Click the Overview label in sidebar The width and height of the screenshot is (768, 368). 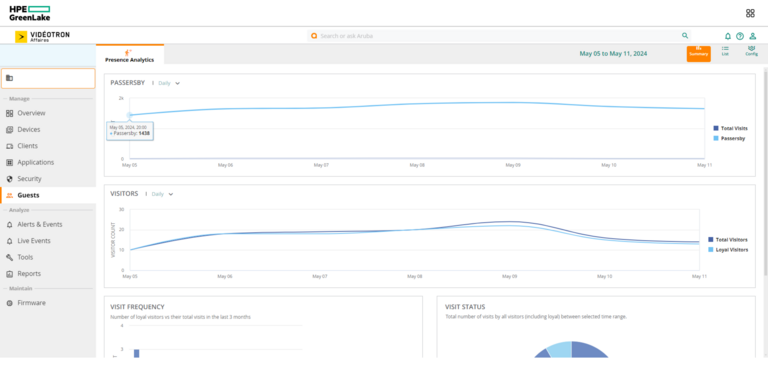31,113
